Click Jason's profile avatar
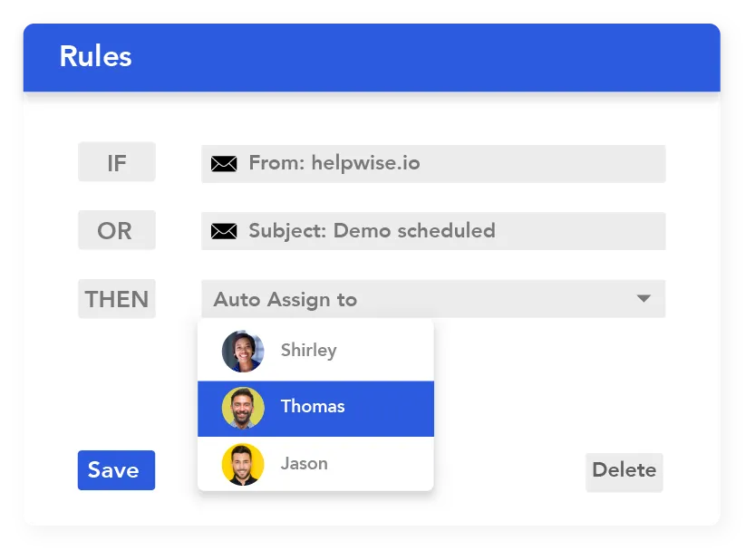 (x=243, y=464)
